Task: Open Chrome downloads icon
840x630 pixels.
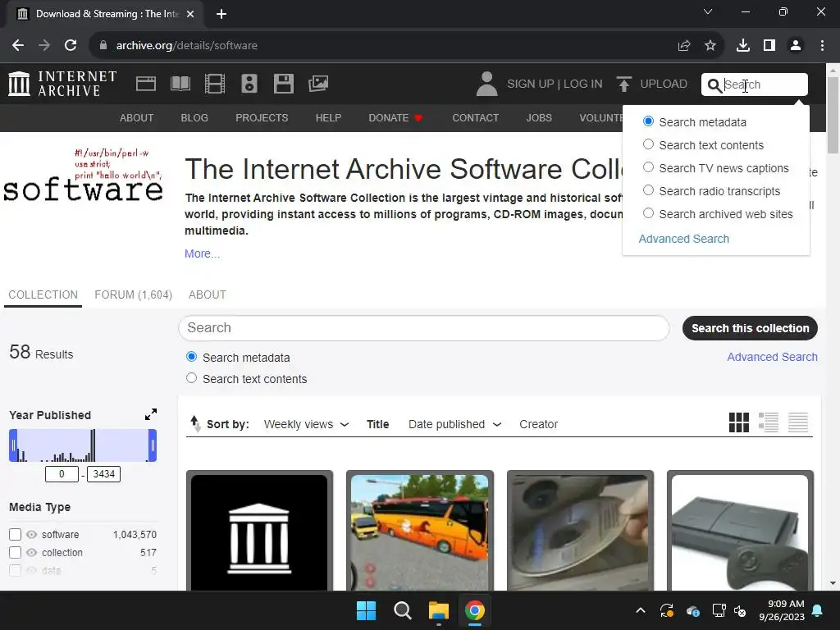Action: pyautogui.click(x=743, y=46)
